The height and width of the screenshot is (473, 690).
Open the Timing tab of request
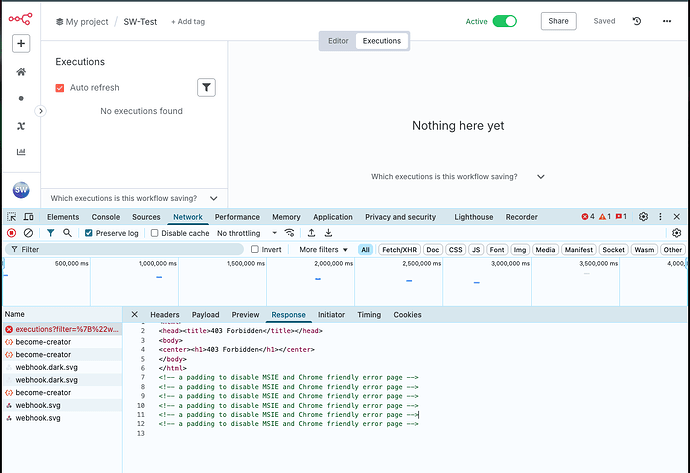369,315
